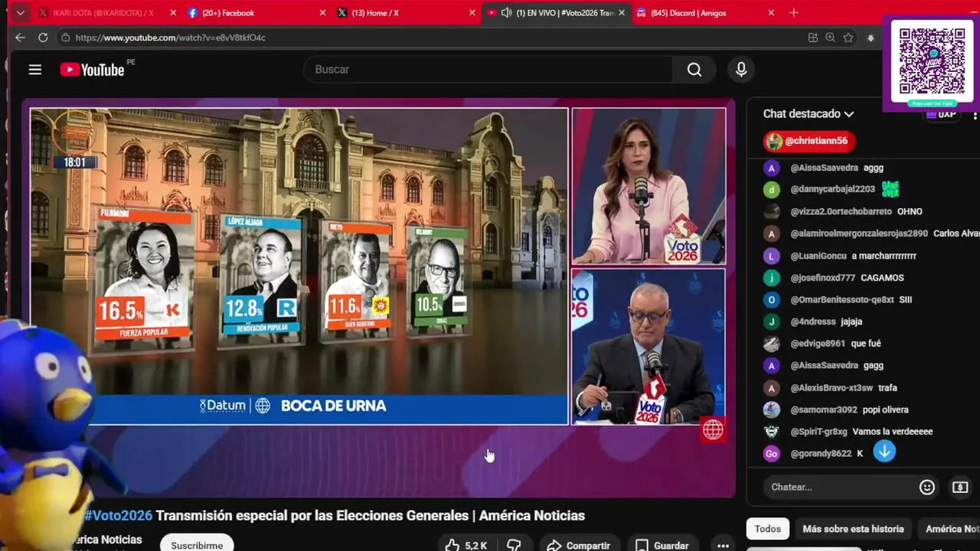Open the YouTube hamburger guide menu
The width and height of the screenshot is (980, 551).
35,70
